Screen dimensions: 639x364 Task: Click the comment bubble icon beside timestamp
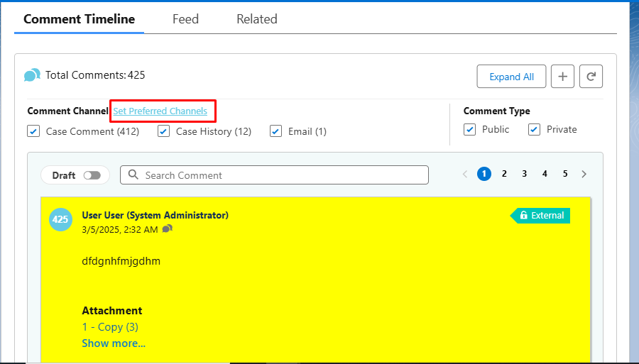(x=168, y=228)
